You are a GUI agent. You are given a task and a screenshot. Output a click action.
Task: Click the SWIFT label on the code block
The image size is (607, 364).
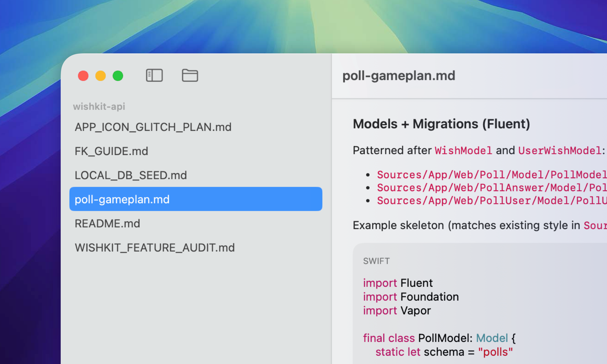click(x=376, y=261)
